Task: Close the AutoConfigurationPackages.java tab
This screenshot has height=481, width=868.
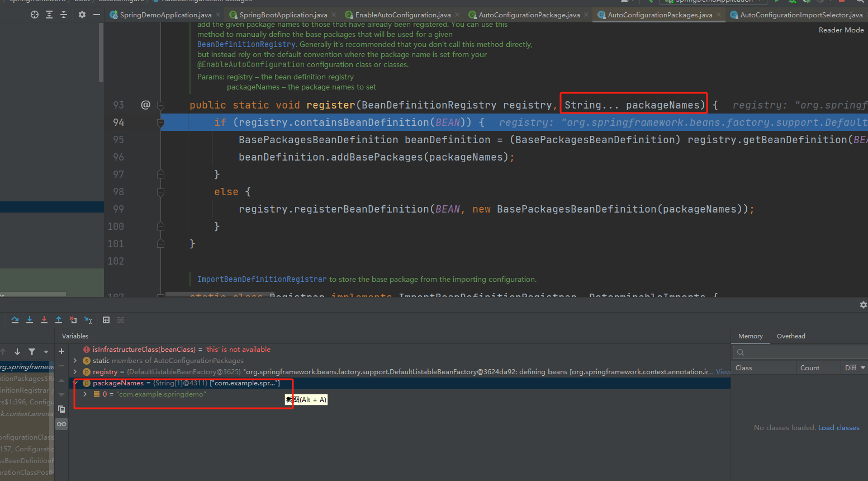Action: pos(719,15)
